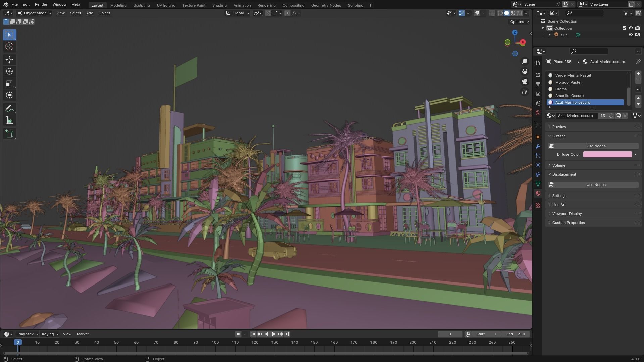644x362 pixels.
Task: Select the Add Cube tool
Action: point(9,134)
